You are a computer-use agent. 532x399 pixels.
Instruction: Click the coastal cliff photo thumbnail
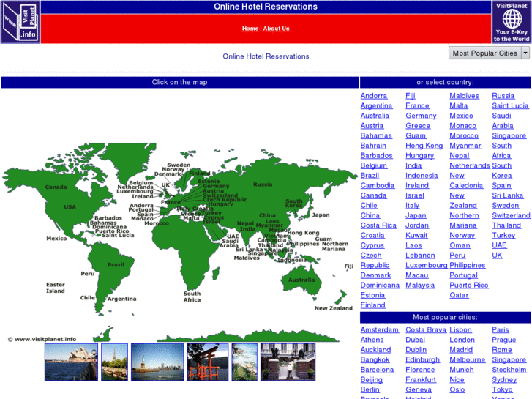[244, 362]
